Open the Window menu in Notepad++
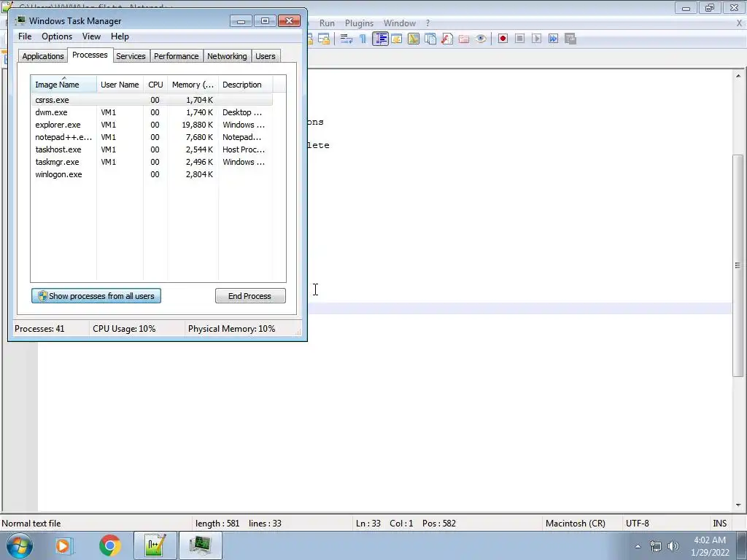This screenshot has height=560, width=747. (399, 23)
